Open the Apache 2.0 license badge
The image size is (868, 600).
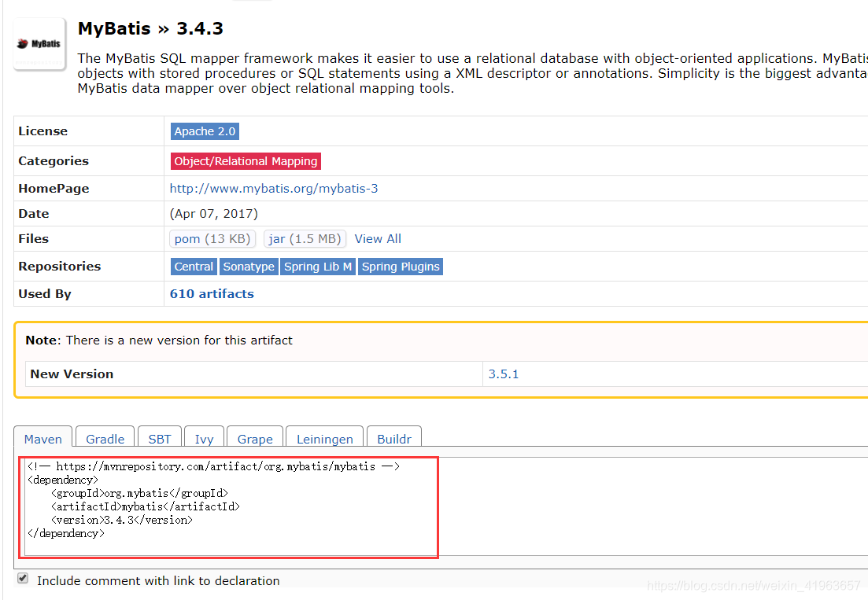[x=205, y=131]
